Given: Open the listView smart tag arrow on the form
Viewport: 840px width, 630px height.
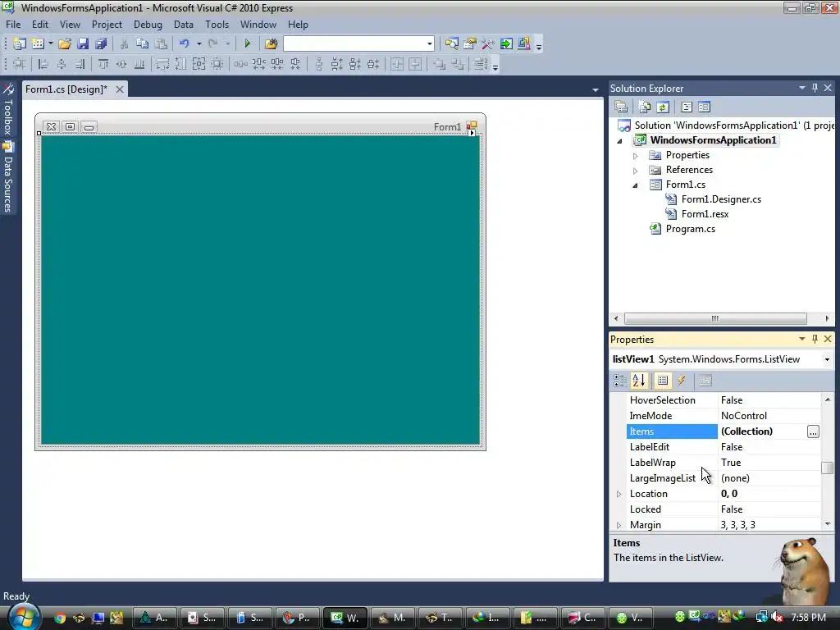Looking at the screenshot, I should tap(472, 133).
